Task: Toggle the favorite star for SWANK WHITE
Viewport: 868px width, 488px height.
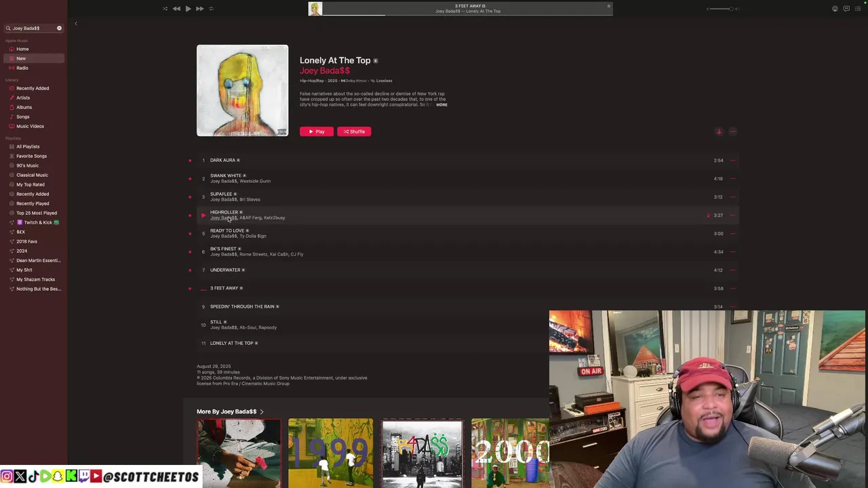Action: pyautogui.click(x=190, y=179)
